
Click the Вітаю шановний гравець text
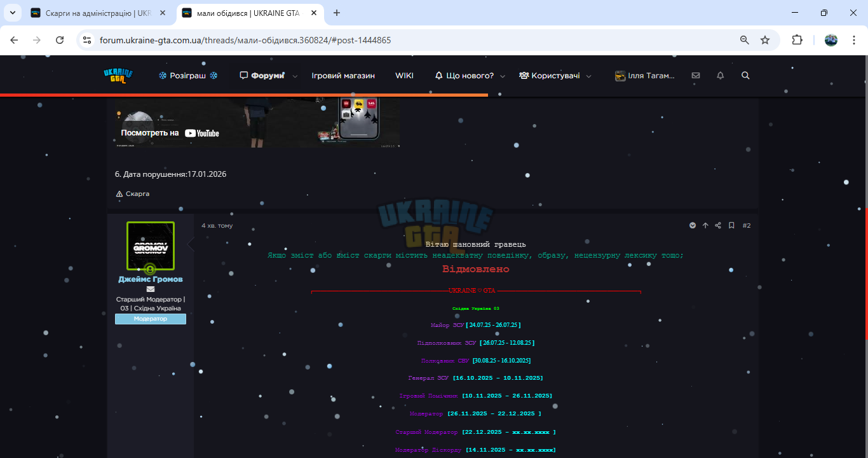[x=476, y=244]
